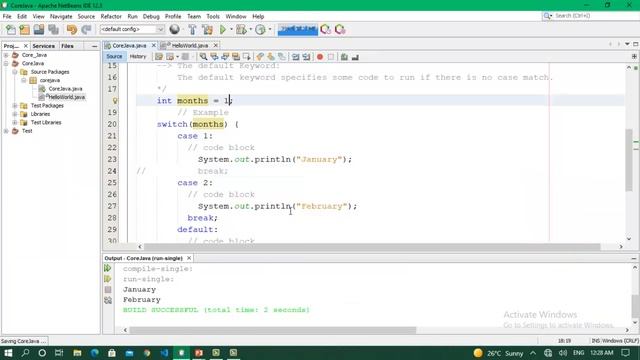The height and width of the screenshot is (360, 640).
Task: Open the default config dropdown
Action: tap(132, 29)
